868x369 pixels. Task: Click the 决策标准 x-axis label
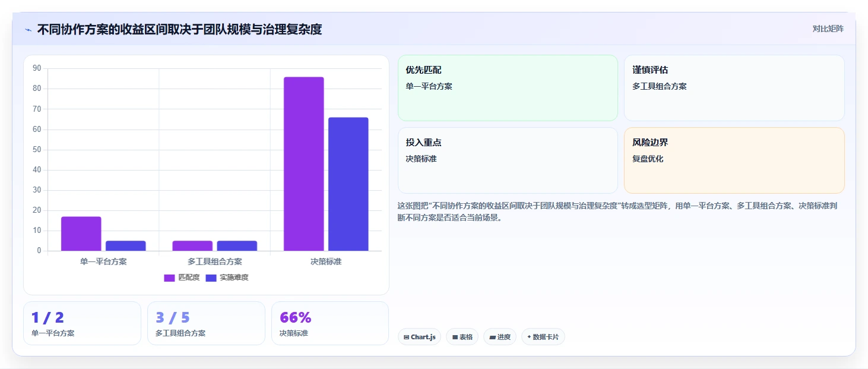pos(326,261)
